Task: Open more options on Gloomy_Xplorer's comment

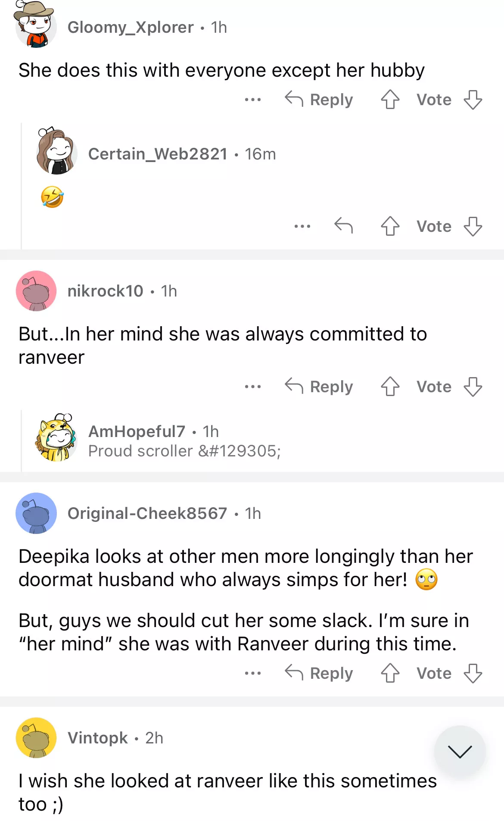Action: tap(252, 100)
